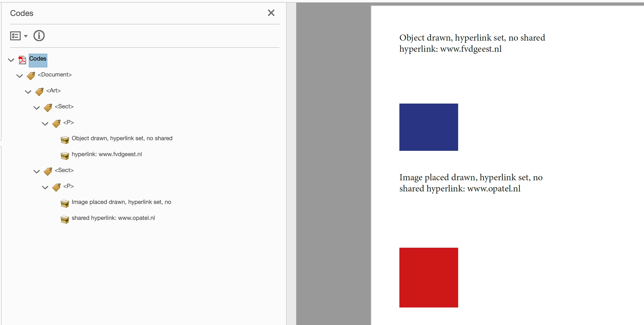The width and height of the screenshot is (644, 325).
Task: Collapse the second Sect tag
Action: 37,172
